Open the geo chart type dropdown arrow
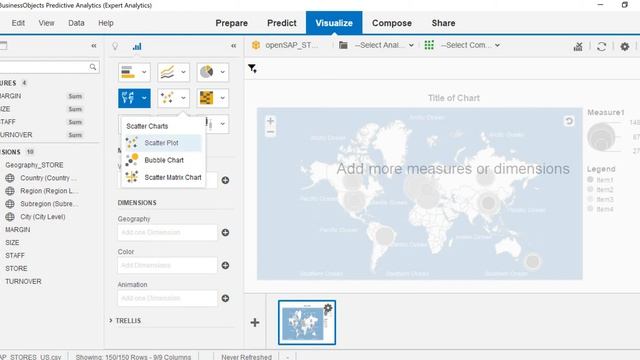Screen dimensions: 640x360 [144, 98]
